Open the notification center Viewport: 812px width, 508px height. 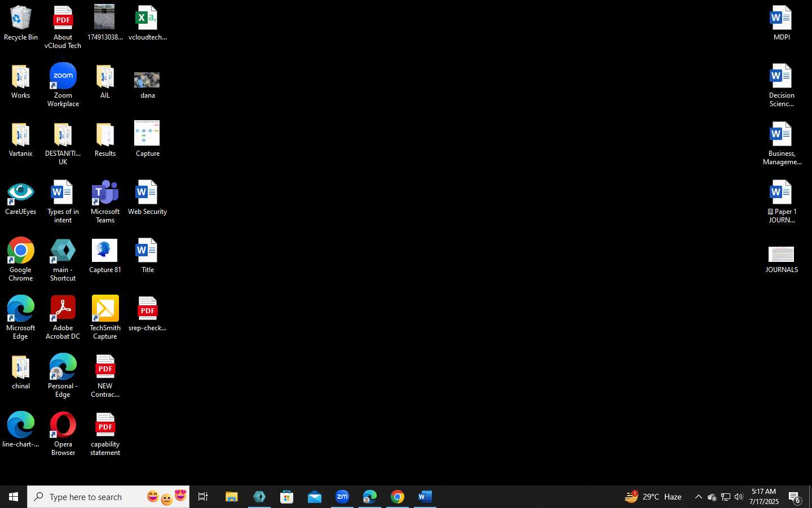pyautogui.click(x=795, y=497)
